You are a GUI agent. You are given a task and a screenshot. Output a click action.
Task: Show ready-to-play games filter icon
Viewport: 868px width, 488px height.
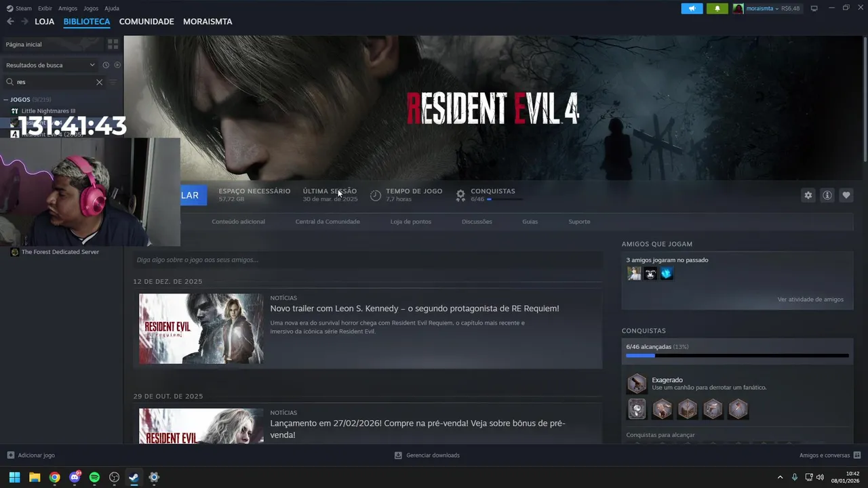117,65
